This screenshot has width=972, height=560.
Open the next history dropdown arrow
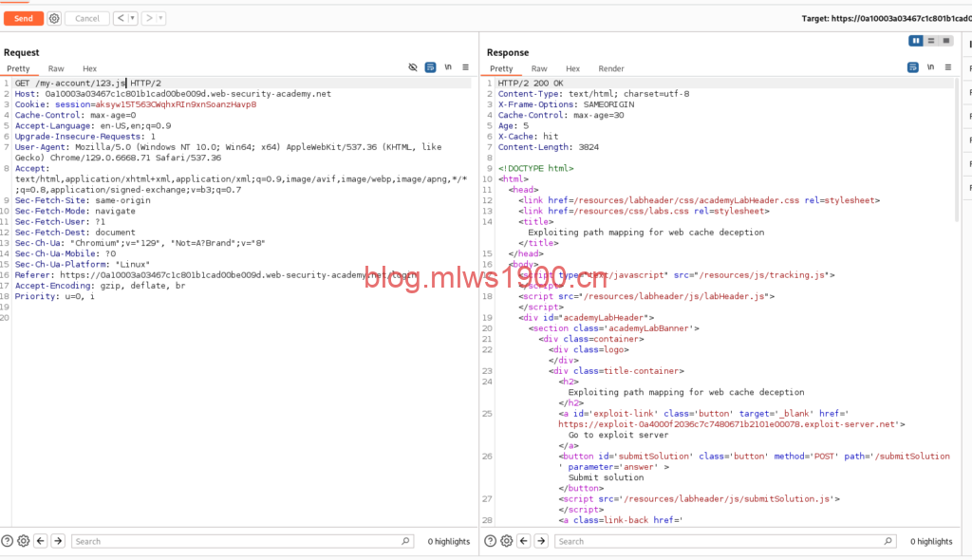(x=160, y=19)
